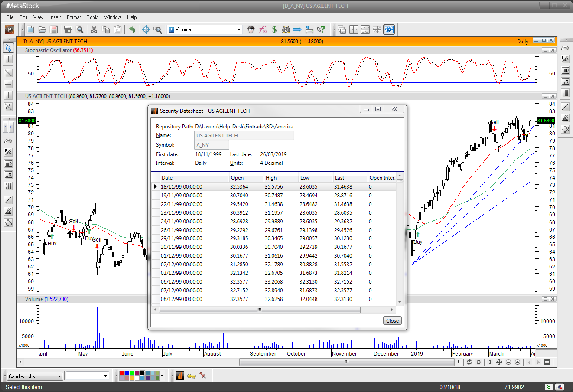Click the red pushpin icon in bottom toolbar
573x392 pixels.
[x=203, y=376]
